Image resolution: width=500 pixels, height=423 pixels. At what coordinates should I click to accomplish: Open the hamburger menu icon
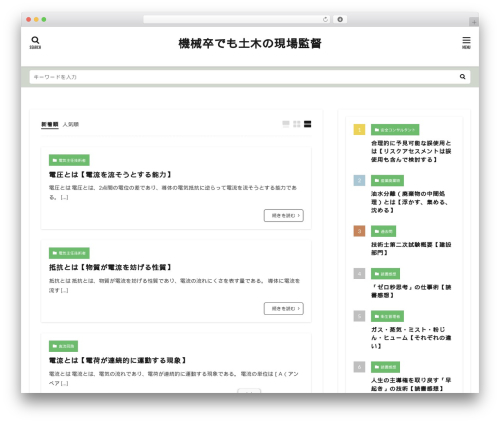tap(466, 42)
